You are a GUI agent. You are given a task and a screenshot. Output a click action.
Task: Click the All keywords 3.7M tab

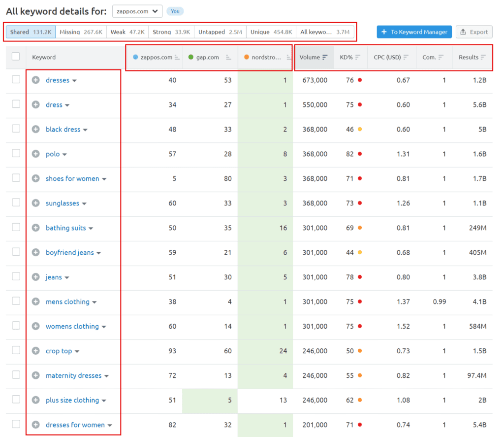click(325, 32)
